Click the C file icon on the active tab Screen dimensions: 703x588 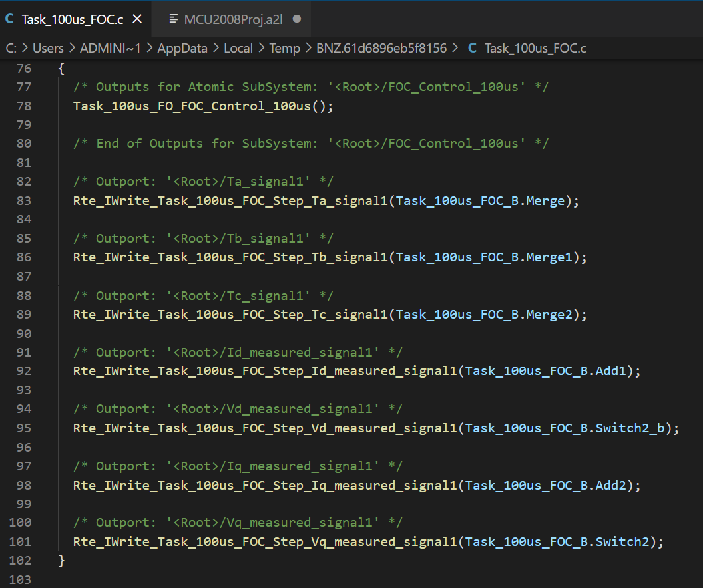click(x=9, y=19)
